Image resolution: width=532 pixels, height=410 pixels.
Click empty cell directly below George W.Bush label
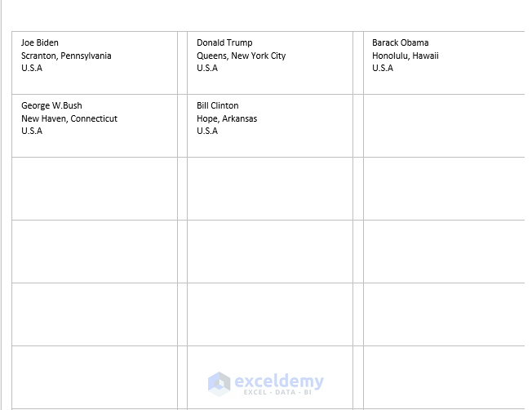pos(95,189)
